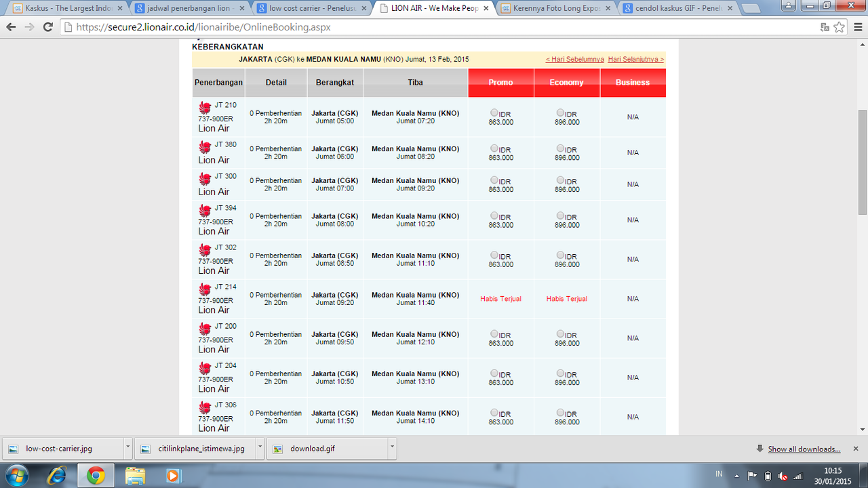Image resolution: width=868 pixels, height=488 pixels.
Task: Open download.gif file
Action: (x=327, y=448)
